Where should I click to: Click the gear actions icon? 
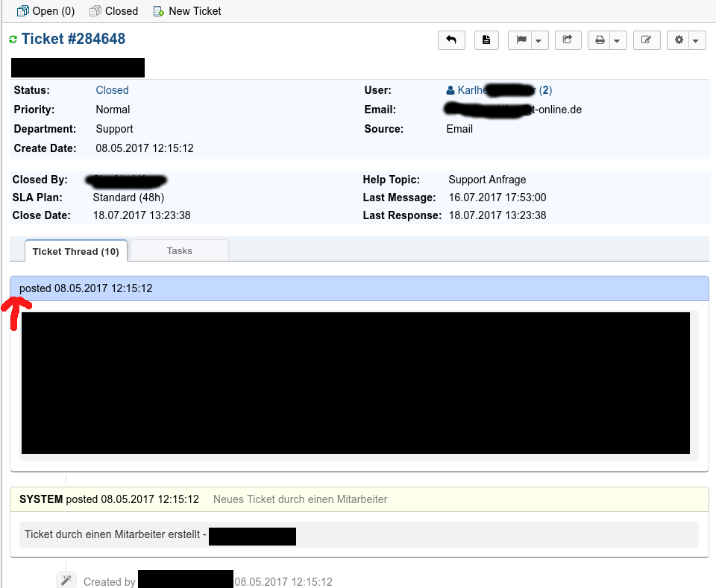[679, 39]
